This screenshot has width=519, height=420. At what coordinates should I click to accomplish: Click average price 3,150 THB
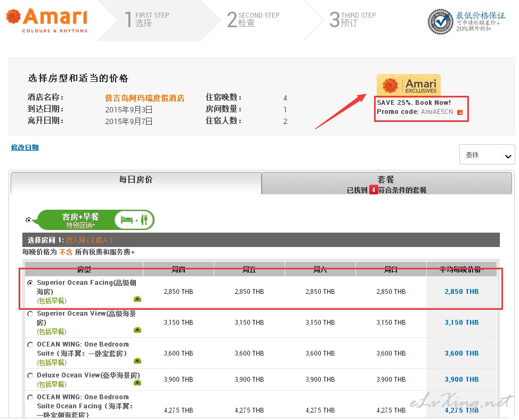[461, 322]
